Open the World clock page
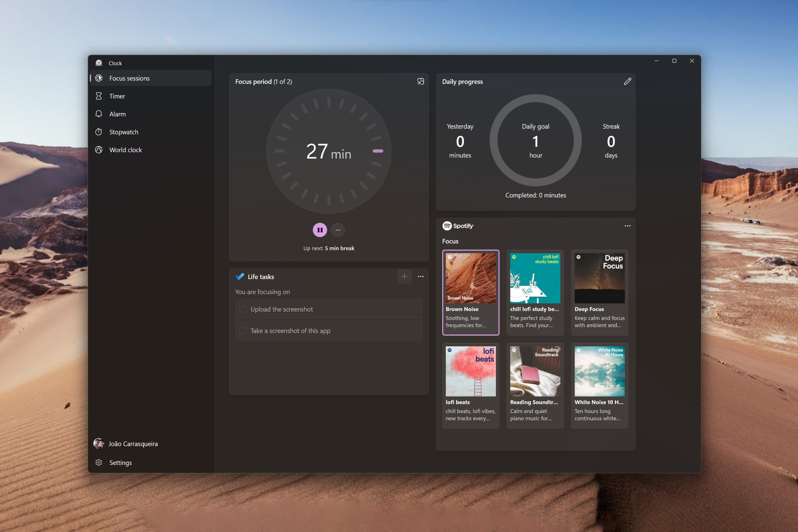Screen dimensions: 798x532 [x=151, y=150]
